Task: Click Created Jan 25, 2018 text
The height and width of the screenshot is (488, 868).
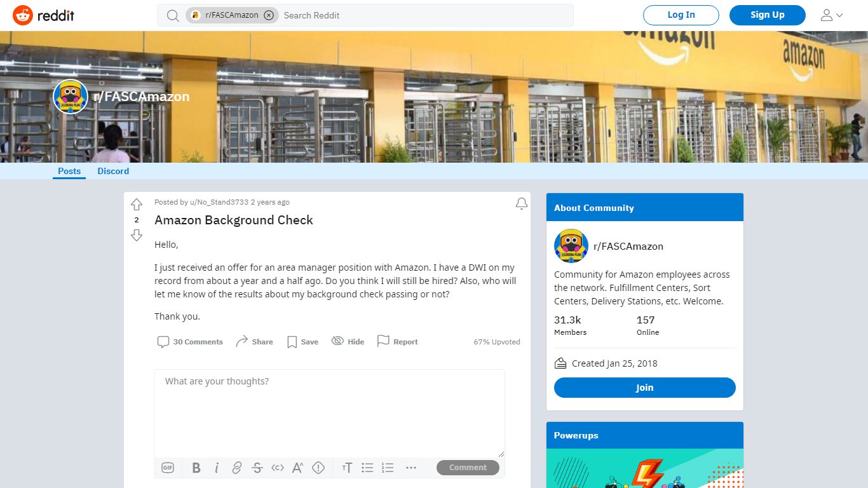Action: coord(614,363)
